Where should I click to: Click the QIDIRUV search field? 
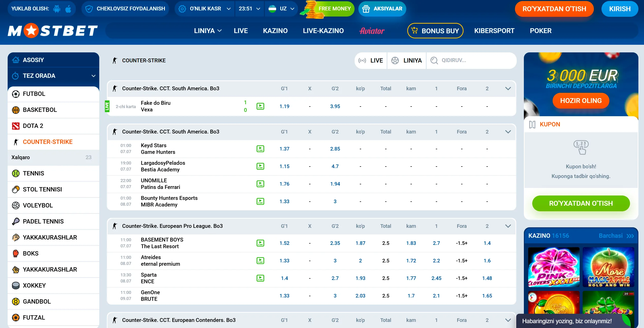pyautogui.click(x=471, y=61)
